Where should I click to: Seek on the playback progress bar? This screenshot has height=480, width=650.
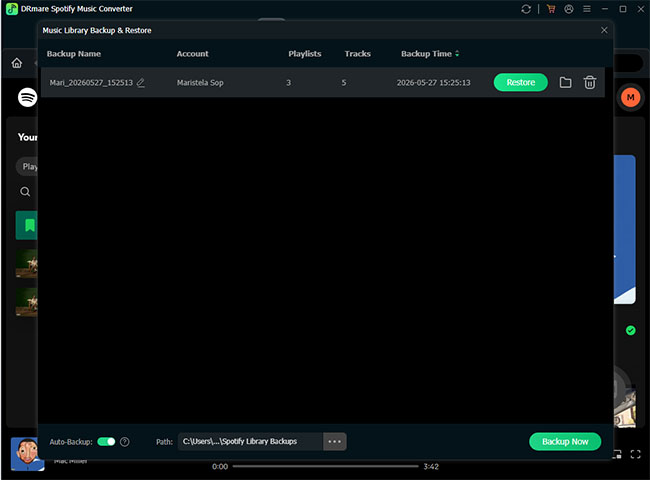pos(325,466)
